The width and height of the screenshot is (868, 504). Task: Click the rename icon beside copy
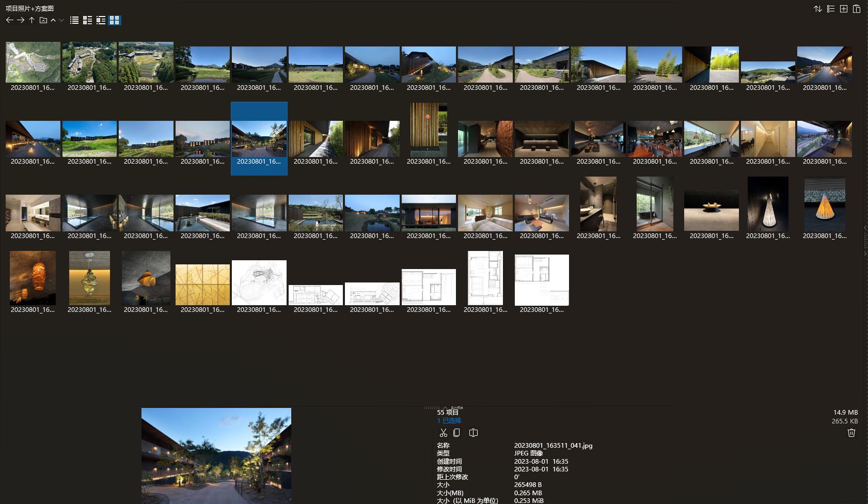click(473, 433)
